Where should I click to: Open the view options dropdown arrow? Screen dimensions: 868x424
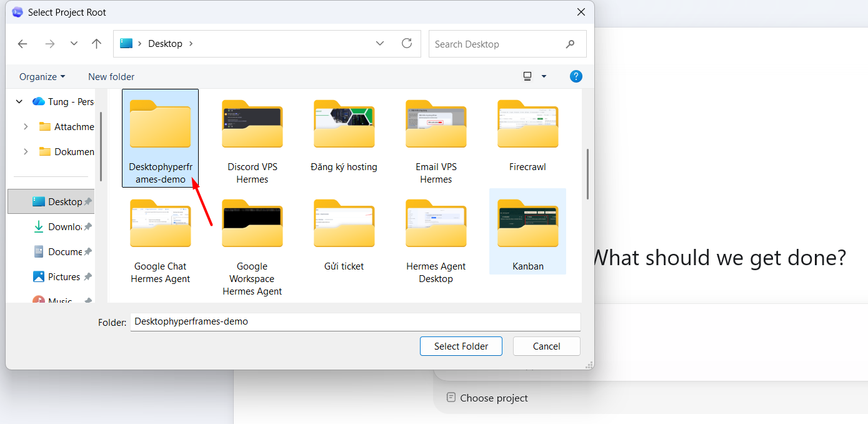[x=544, y=76]
